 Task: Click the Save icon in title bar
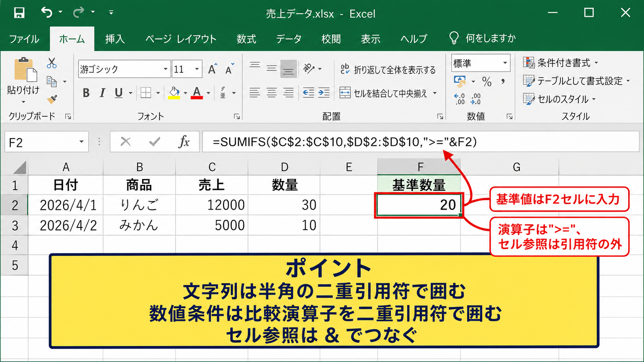click(19, 13)
